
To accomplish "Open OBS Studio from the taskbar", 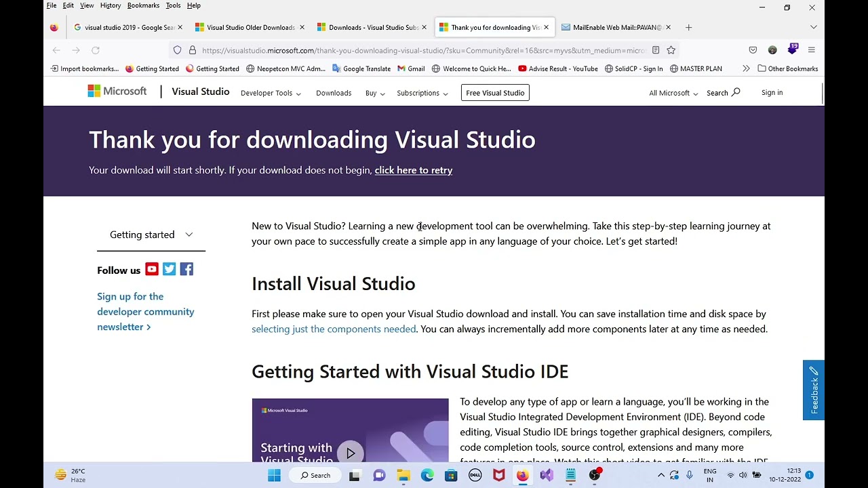I will 595,475.
